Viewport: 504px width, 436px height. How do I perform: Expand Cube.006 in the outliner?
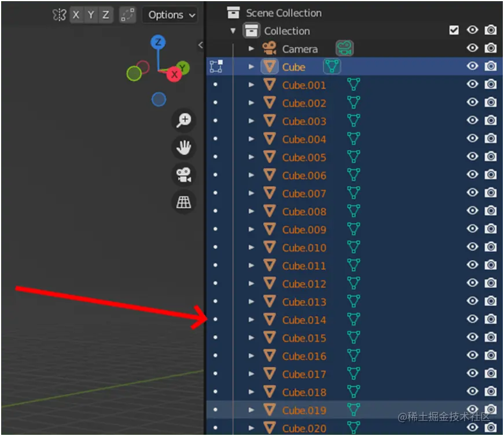tap(251, 175)
